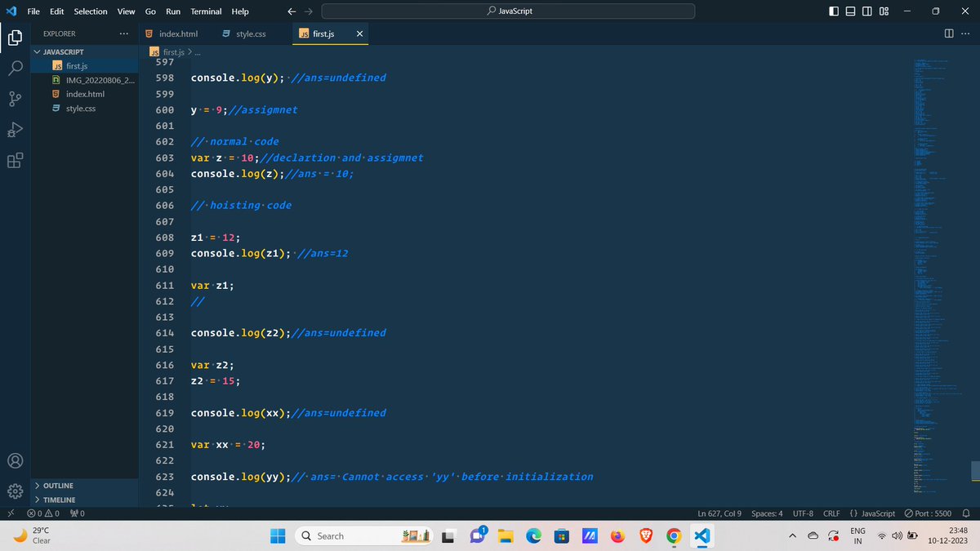Go forward in navigation history
Image resolution: width=980 pixels, height=551 pixels.
310,11
